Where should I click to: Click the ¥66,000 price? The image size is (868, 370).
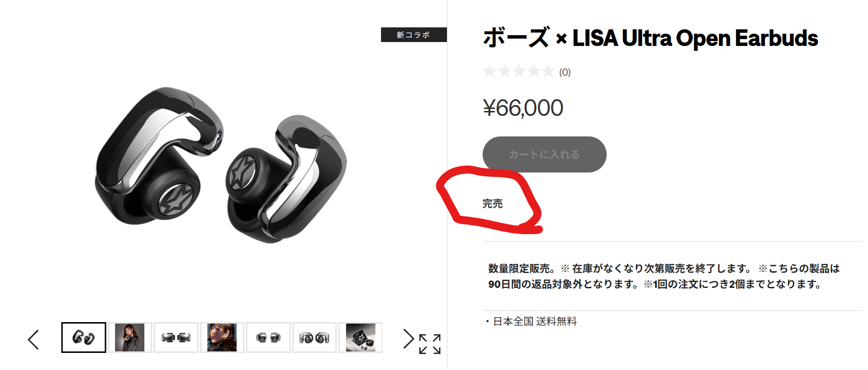[523, 108]
